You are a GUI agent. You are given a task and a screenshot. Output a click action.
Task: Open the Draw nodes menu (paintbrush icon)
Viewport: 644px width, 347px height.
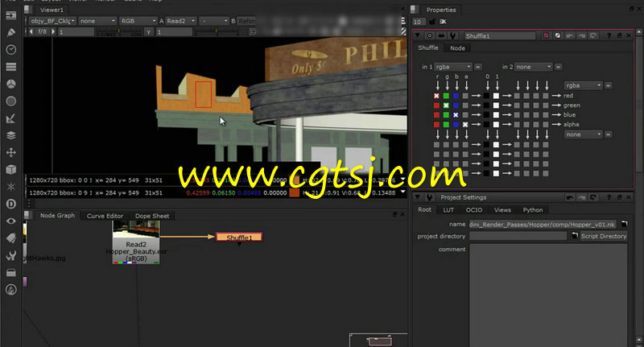tap(11, 32)
